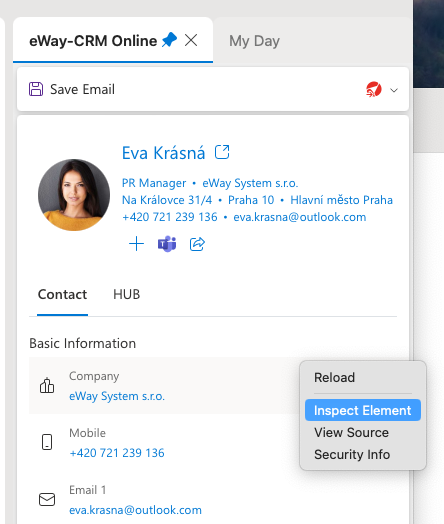The image size is (444, 524).
Task: Click the red eWay-CRM logo icon
Action: point(374,89)
